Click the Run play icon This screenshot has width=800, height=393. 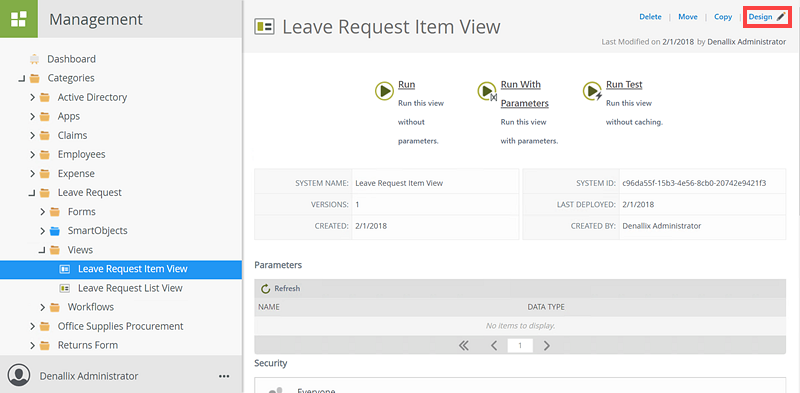(384, 91)
